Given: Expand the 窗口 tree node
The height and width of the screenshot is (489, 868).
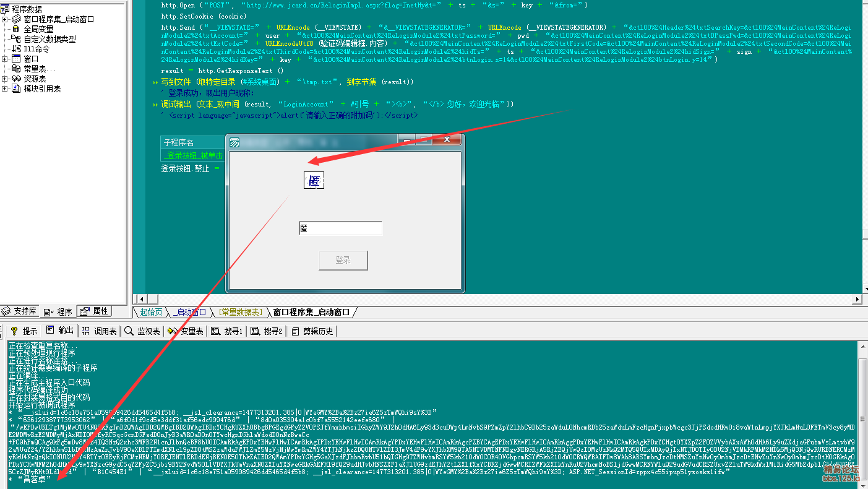Looking at the screenshot, I should point(5,59).
